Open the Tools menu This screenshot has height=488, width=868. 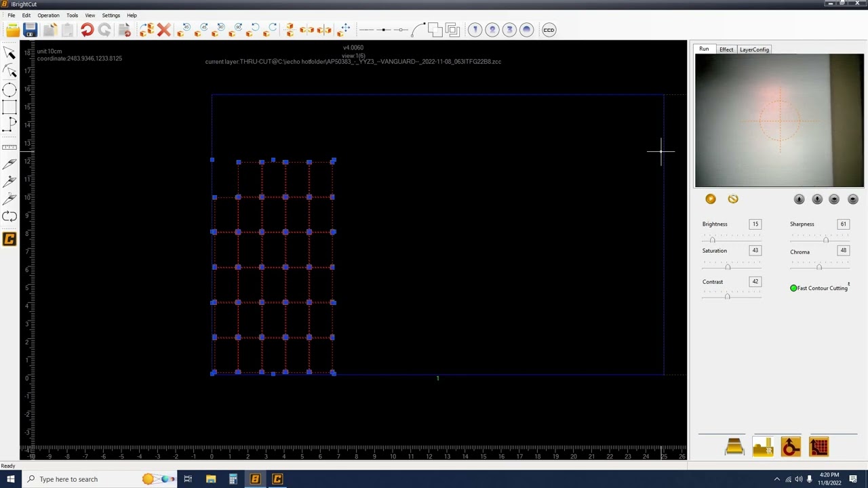(x=72, y=15)
